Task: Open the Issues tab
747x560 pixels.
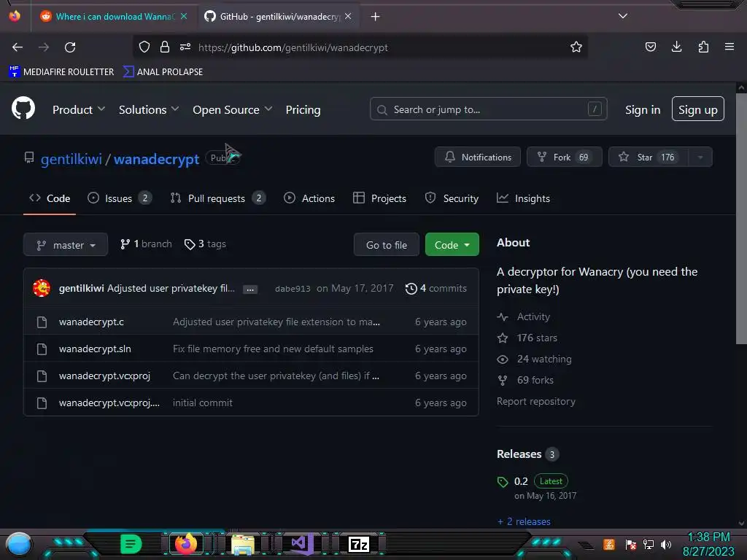Action: tap(120, 198)
